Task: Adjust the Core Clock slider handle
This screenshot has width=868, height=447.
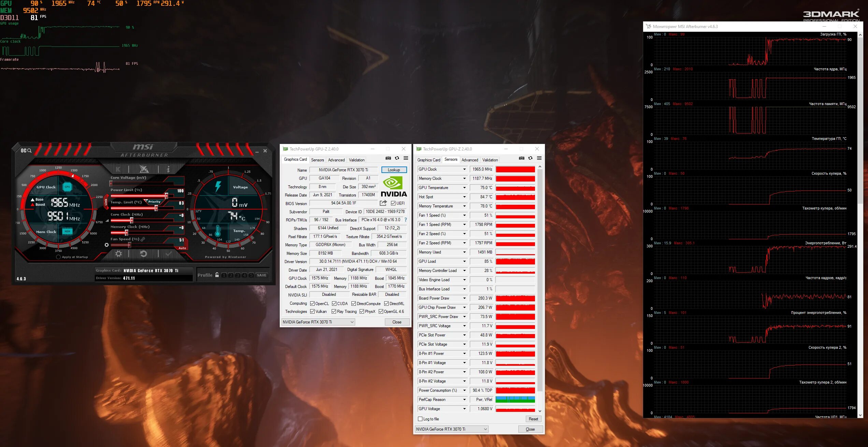Action: click(132, 220)
